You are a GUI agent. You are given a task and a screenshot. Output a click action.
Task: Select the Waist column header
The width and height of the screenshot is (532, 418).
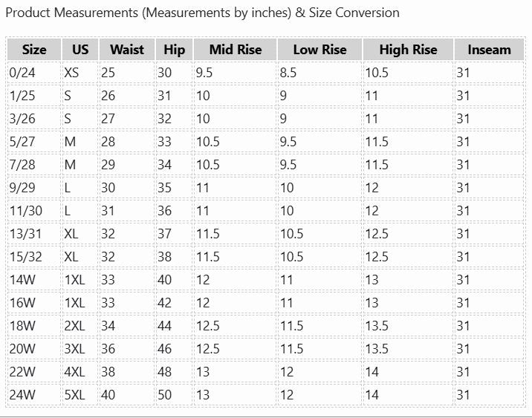[x=127, y=50]
